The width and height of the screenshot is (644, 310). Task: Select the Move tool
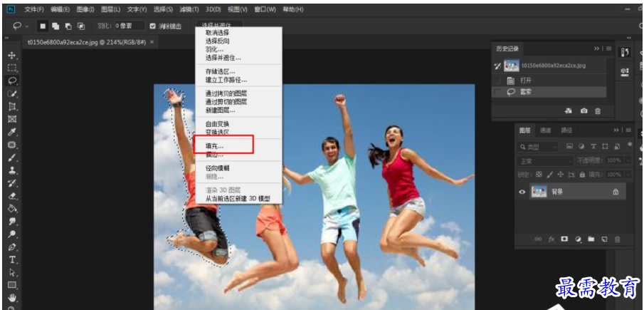coord(12,56)
